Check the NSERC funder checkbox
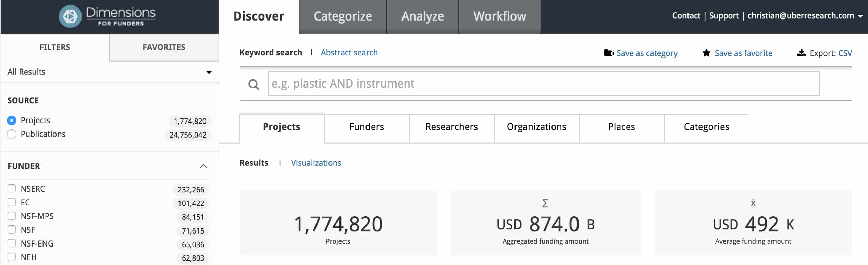868x265 pixels. tap(12, 189)
